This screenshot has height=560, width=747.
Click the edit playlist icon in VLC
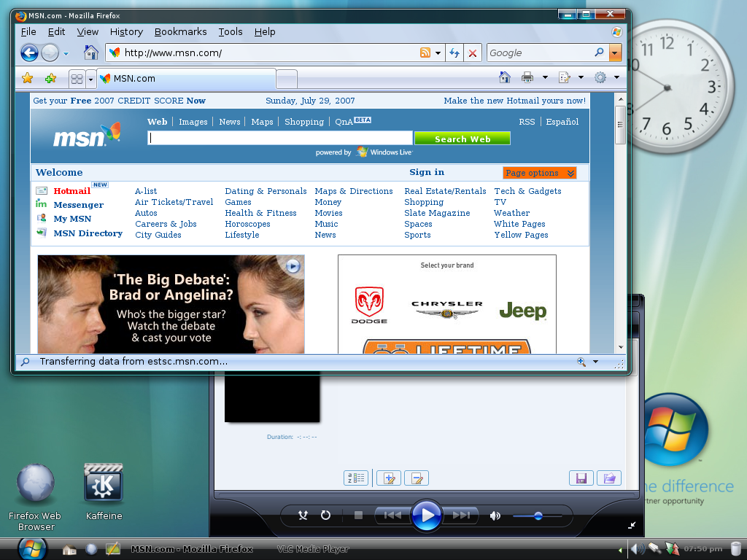(417, 478)
